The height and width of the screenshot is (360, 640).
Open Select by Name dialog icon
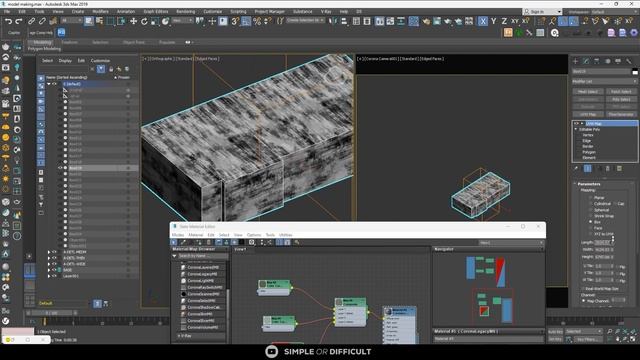(99, 21)
